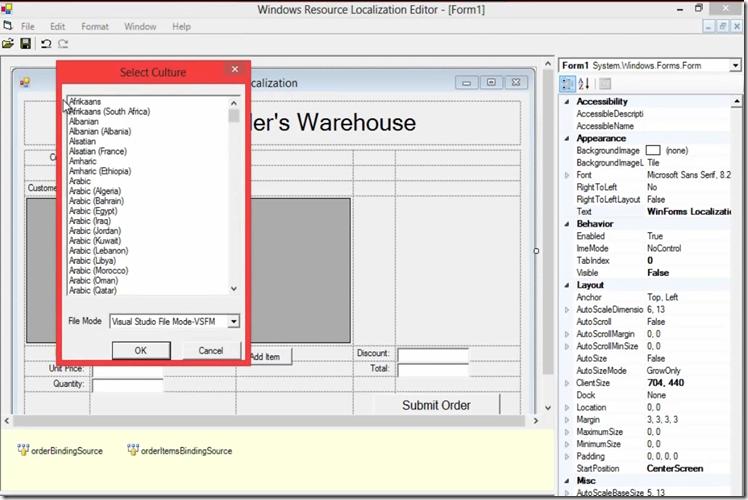
Task: Open the Help menu
Action: click(x=181, y=27)
